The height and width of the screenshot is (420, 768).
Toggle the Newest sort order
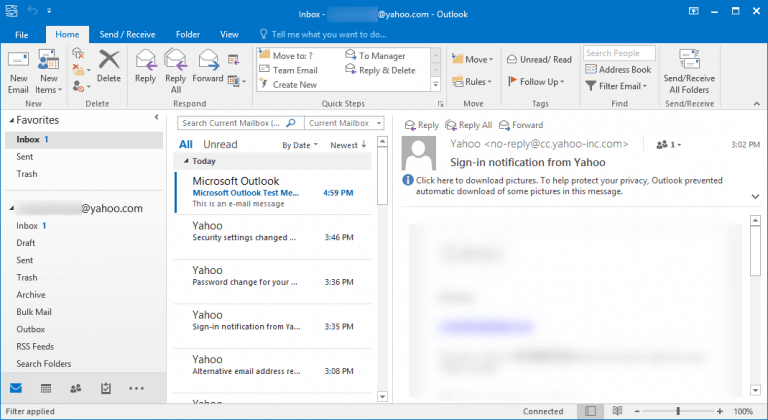pyautogui.click(x=348, y=145)
